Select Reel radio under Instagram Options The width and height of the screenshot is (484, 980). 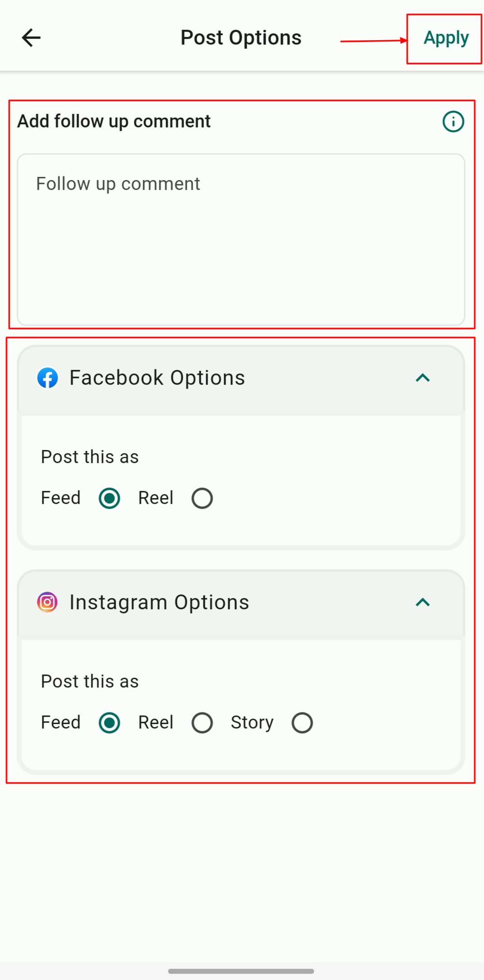202,723
